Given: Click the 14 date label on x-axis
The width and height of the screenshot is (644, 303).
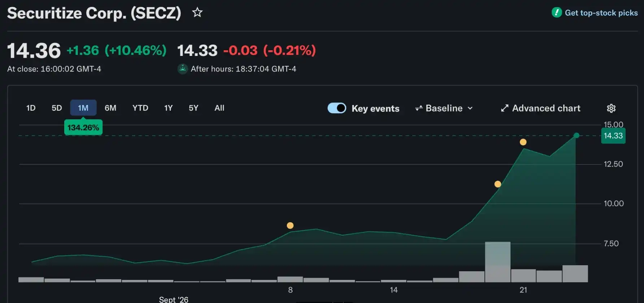Looking at the screenshot, I should coord(394,290).
